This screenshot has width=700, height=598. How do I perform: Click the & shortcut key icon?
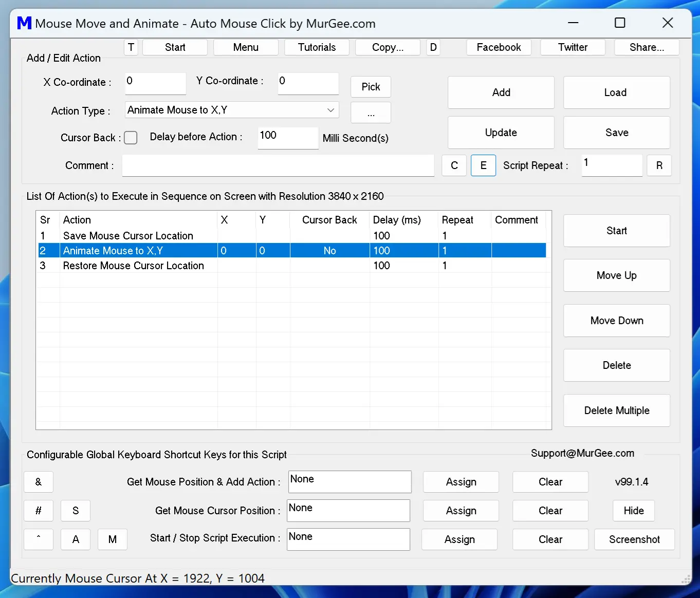[39, 482]
